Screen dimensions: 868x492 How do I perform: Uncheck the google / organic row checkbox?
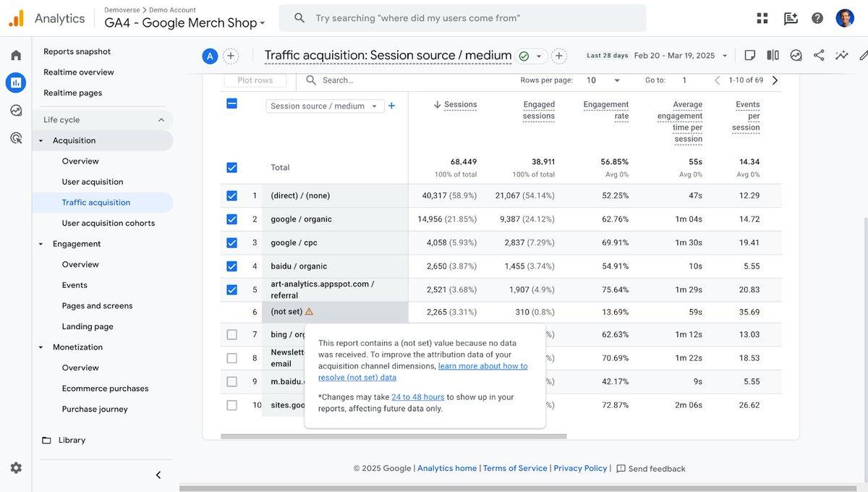click(x=231, y=219)
